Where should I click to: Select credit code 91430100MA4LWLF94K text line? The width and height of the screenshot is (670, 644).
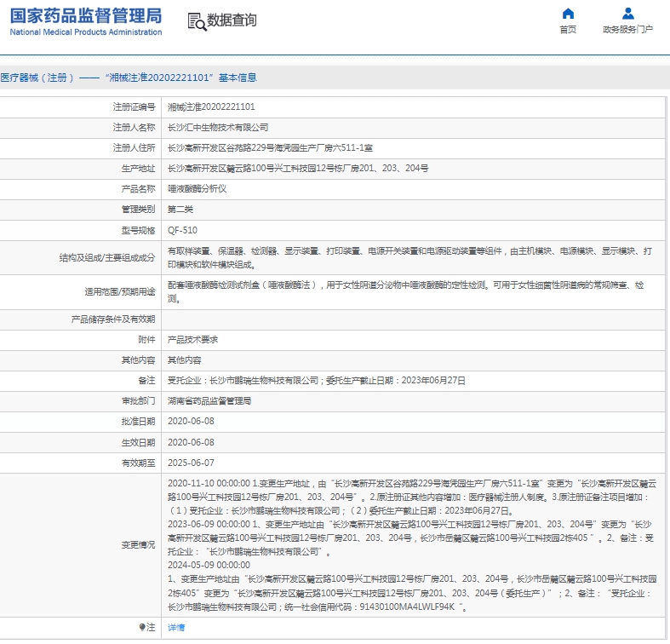[318, 607]
